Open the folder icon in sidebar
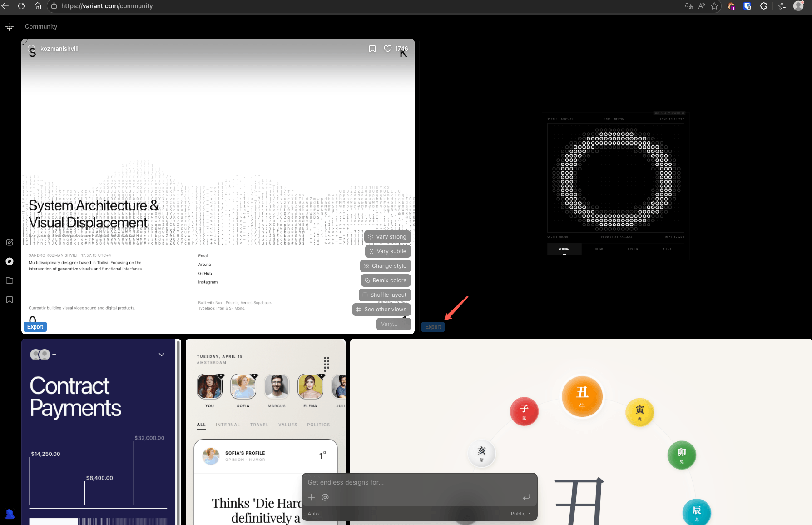 tap(10, 280)
